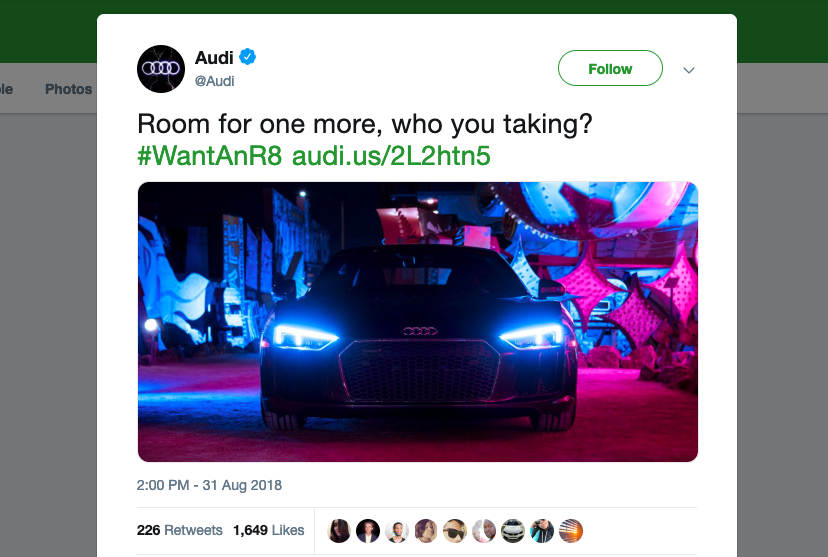
Task: Open the audi.us/2L2htn5 link
Action: 391,156
